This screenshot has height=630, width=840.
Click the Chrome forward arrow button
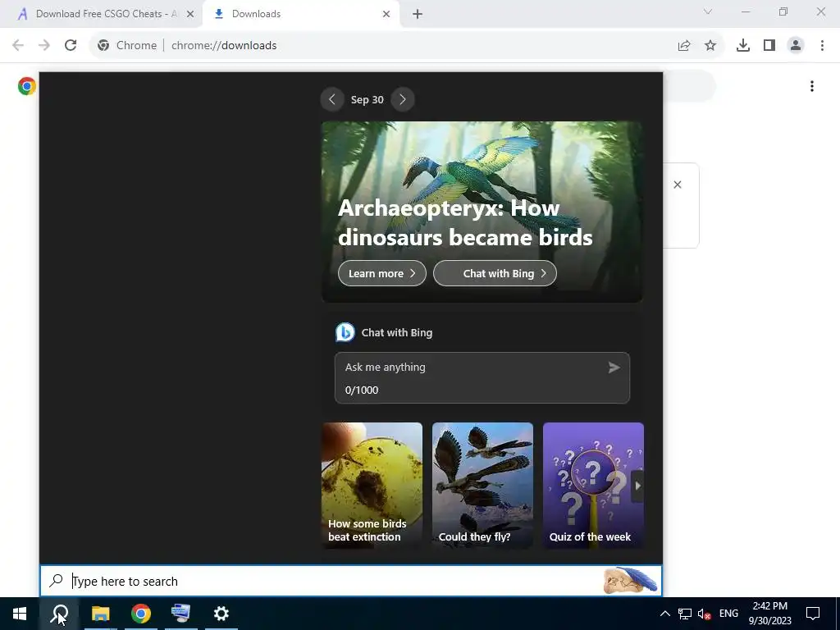(x=44, y=46)
